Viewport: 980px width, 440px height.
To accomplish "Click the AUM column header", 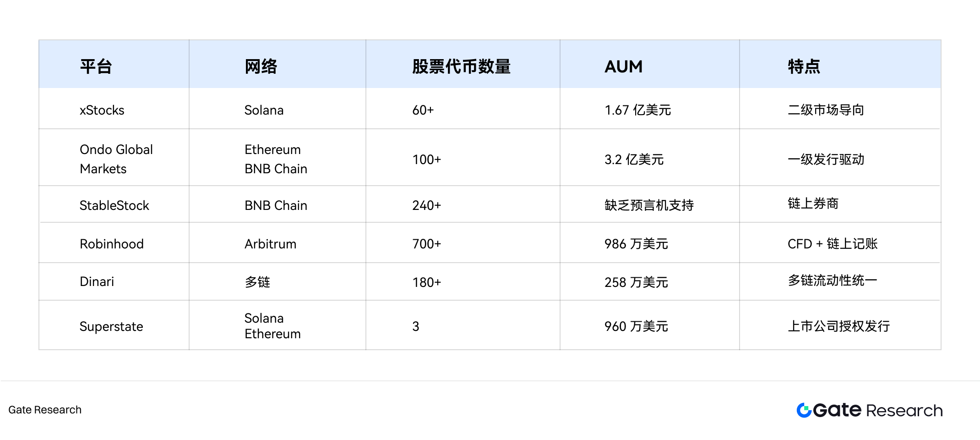I will [x=623, y=66].
